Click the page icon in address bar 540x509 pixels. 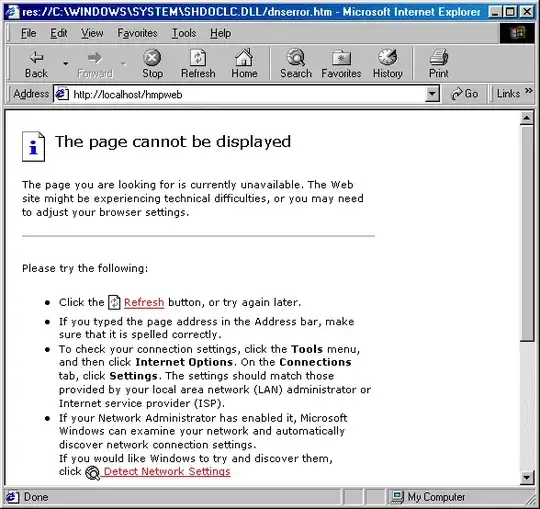(62, 94)
